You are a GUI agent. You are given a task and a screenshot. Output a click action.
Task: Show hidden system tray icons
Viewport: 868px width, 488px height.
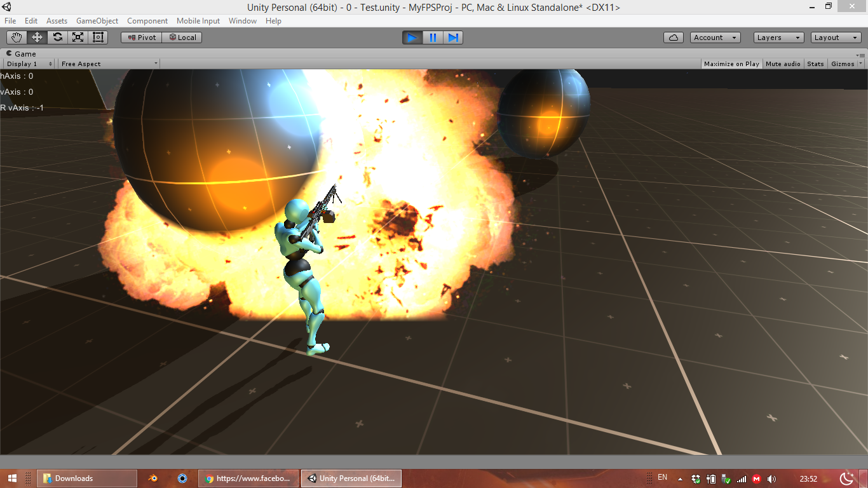point(680,479)
